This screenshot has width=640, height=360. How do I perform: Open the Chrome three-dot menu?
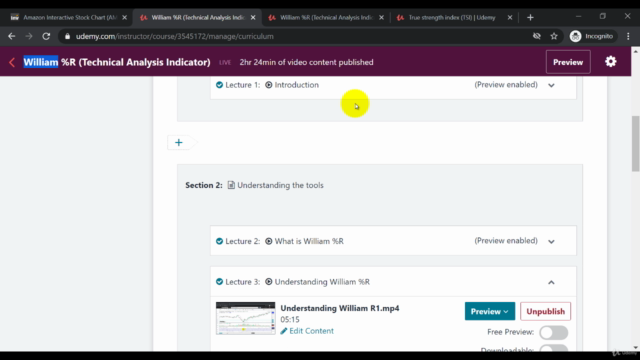click(x=628, y=36)
